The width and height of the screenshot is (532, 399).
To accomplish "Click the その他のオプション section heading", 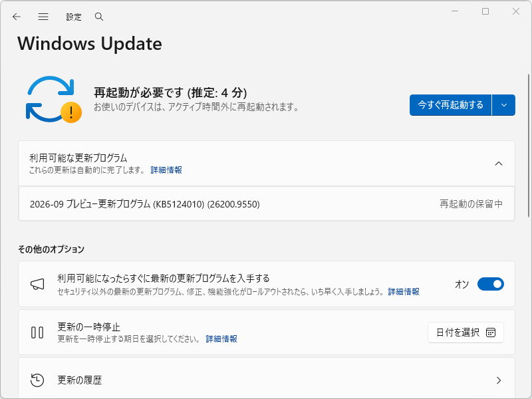I will click(51, 249).
